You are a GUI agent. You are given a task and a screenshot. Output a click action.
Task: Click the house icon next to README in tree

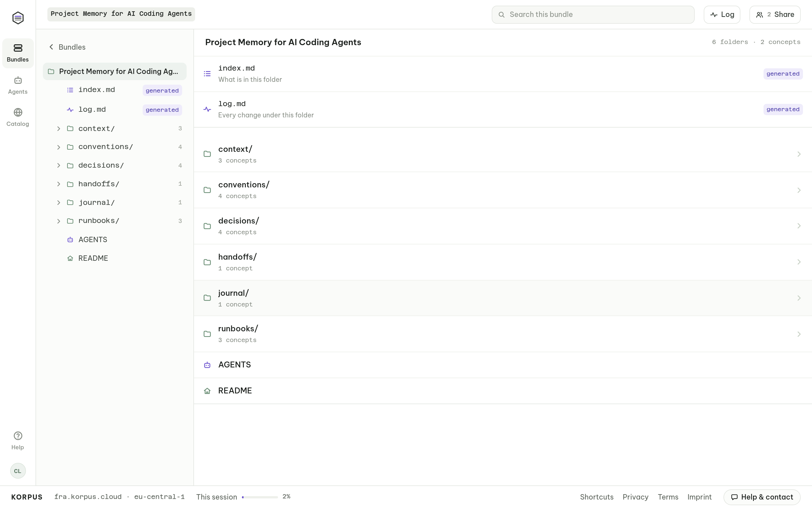(x=70, y=258)
